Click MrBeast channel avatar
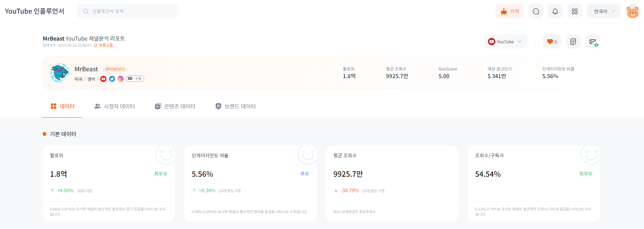 click(x=60, y=73)
